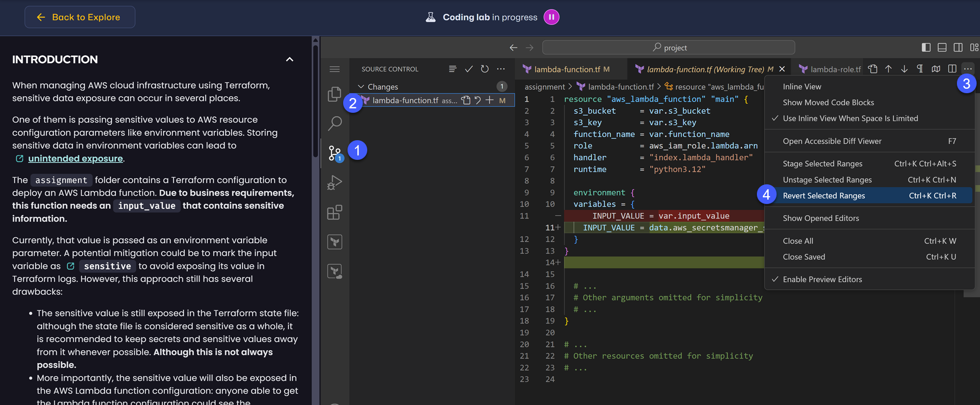The height and width of the screenshot is (405, 980).
Task: Choose Stage Selected Ranges
Action: click(869, 164)
